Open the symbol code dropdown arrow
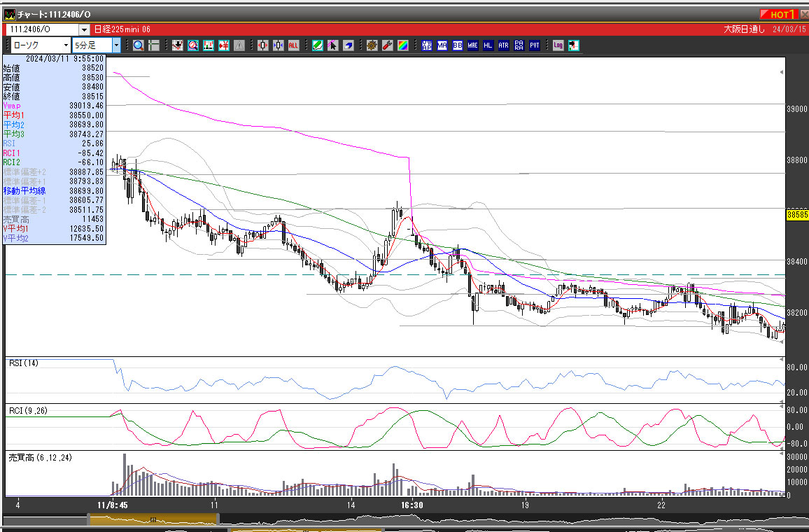 [84, 29]
